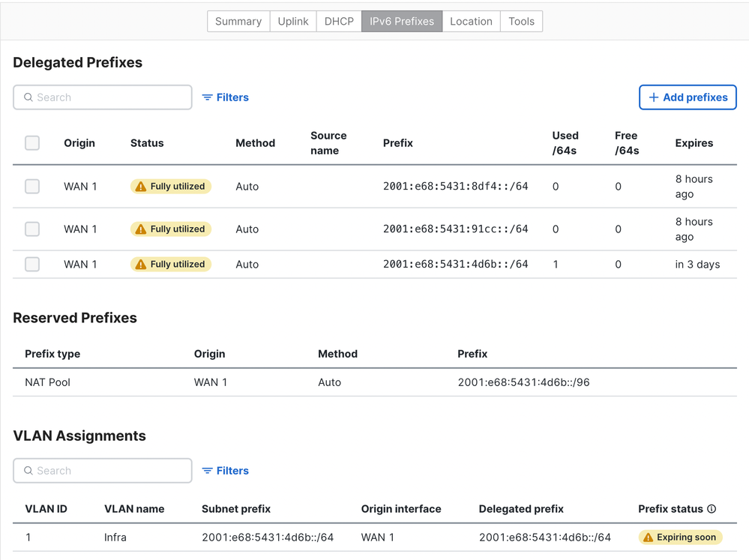Click the Delegated Prefixes filter icon
Image resolution: width=749 pixels, height=560 pixels.
click(x=208, y=97)
